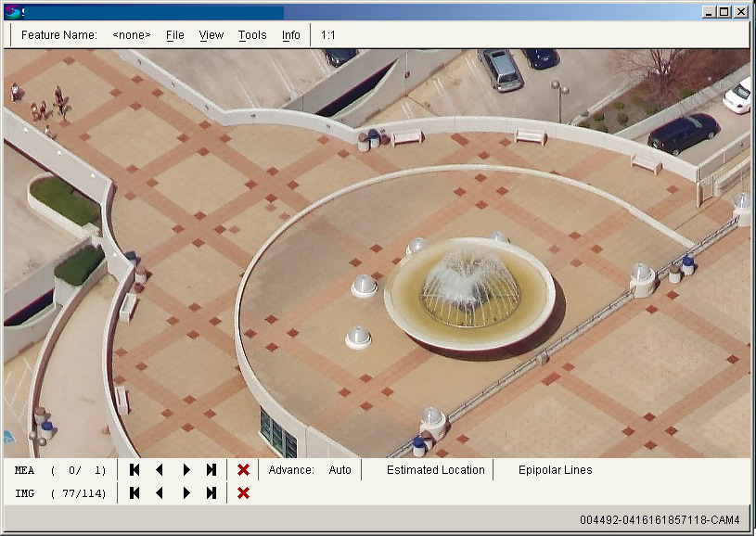Go to previous measurement in MEA row
The image size is (756, 536).
(160, 470)
